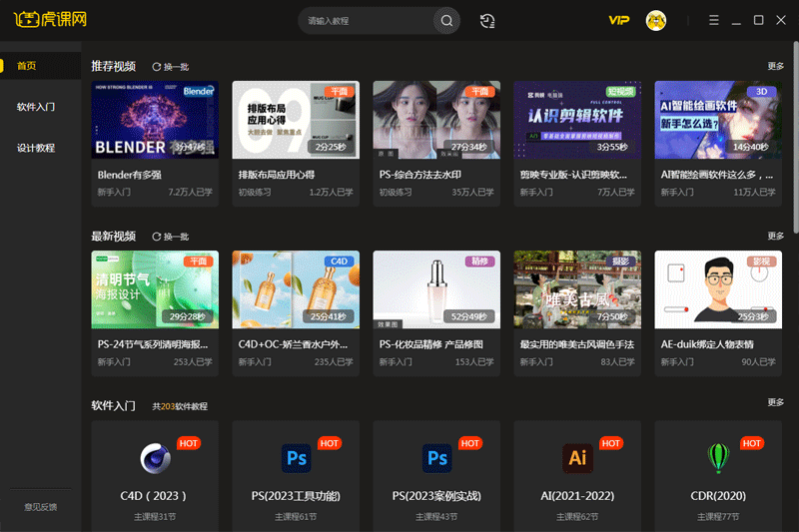Open the AI(2021-2022) Illustrator icon

(x=577, y=458)
